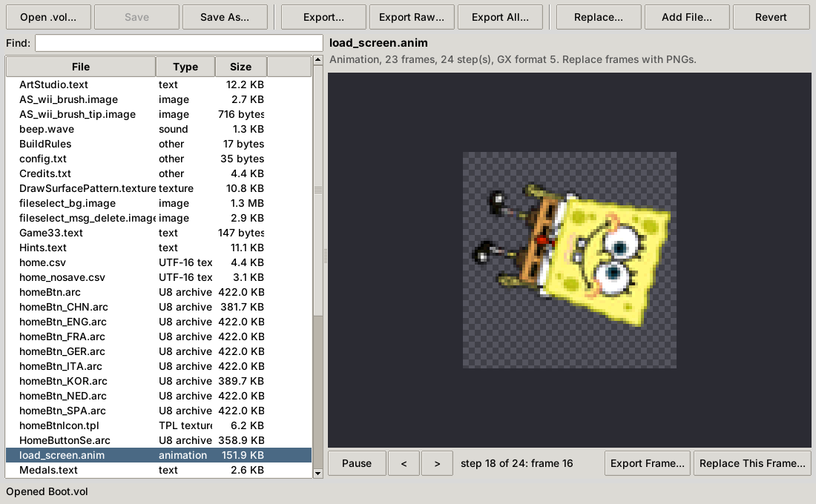816x504 pixels.
Task: Click Export All... button
Action: [500, 17]
